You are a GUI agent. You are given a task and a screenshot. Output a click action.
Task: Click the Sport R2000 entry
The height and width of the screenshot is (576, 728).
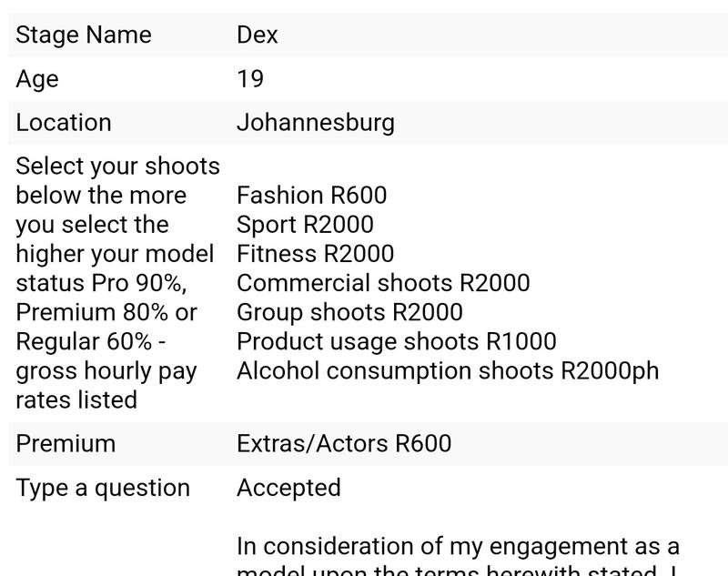[305, 225]
